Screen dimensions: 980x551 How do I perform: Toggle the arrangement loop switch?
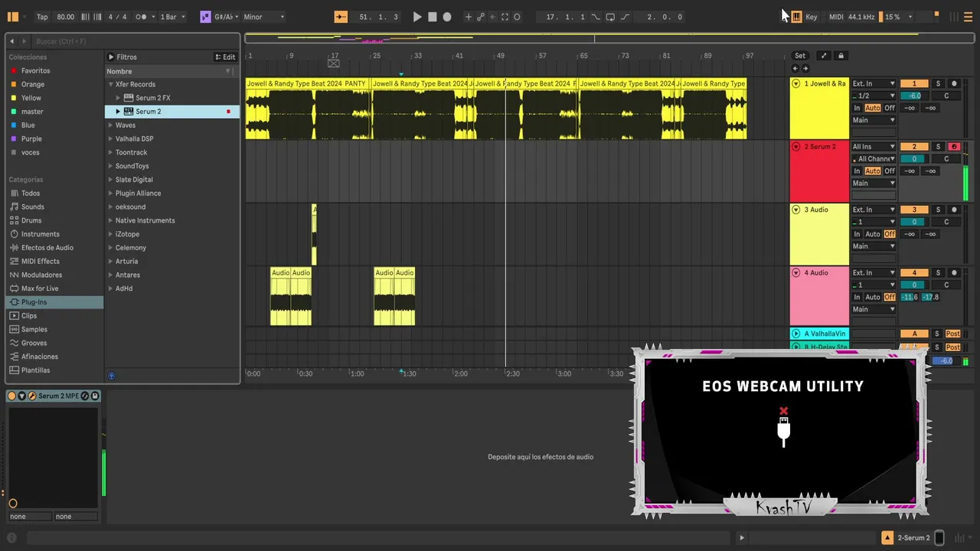[610, 17]
